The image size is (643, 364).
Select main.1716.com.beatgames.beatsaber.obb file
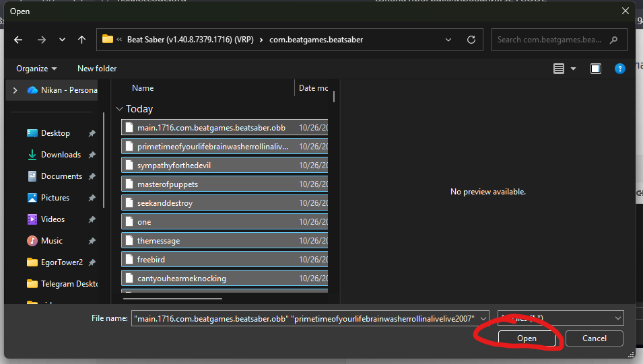click(225, 127)
